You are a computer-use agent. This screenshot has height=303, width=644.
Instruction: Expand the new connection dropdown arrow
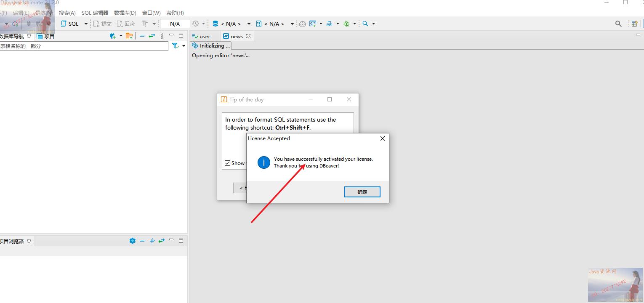121,36
